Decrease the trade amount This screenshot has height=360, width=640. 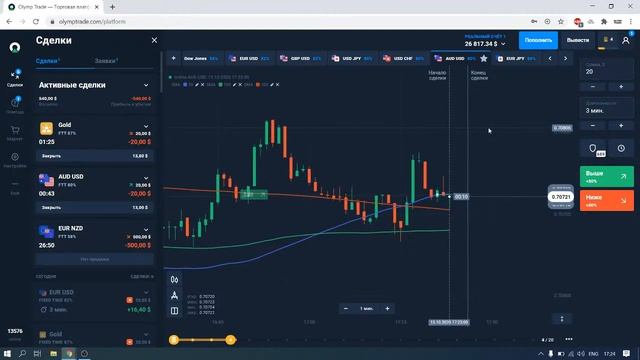[x=593, y=87]
